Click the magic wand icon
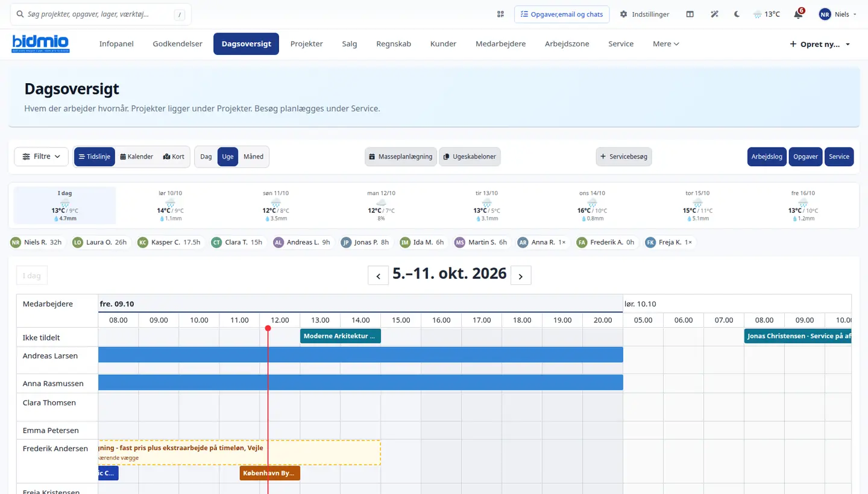Viewport: 868px width, 494px height. point(715,14)
